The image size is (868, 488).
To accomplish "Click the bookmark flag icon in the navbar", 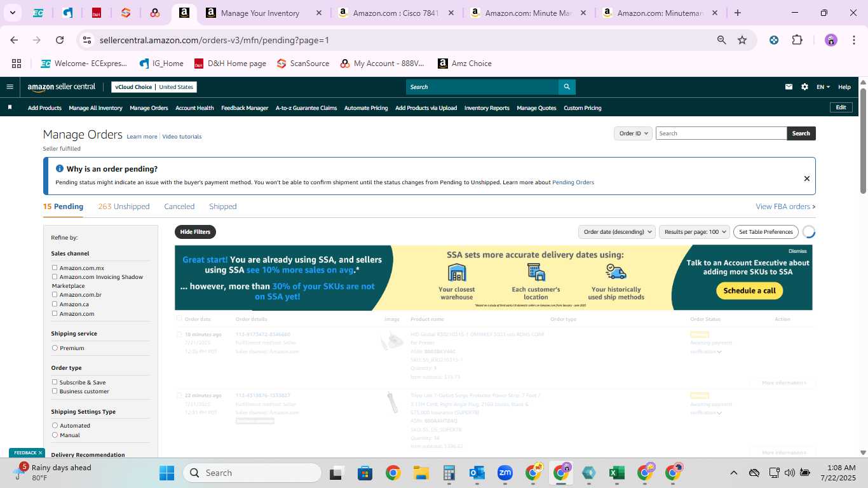I will pyautogui.click(x=10, y=107).
